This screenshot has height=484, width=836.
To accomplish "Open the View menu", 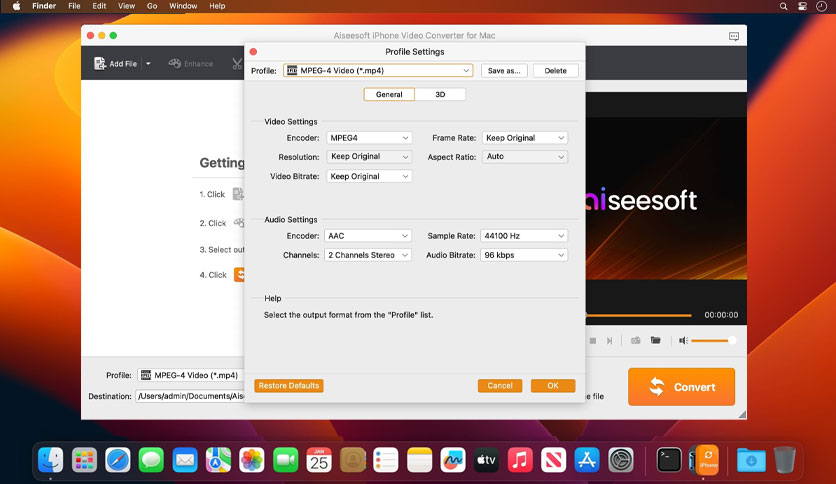I will coord(126,6).
